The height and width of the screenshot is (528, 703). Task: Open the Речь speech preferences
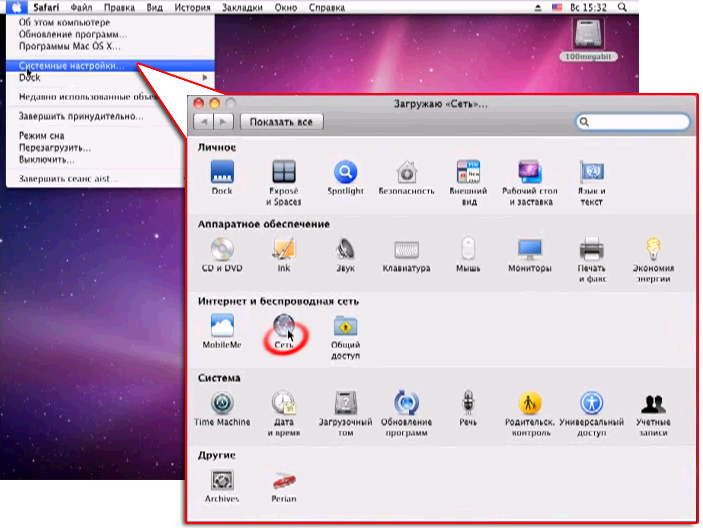[468, 402]
